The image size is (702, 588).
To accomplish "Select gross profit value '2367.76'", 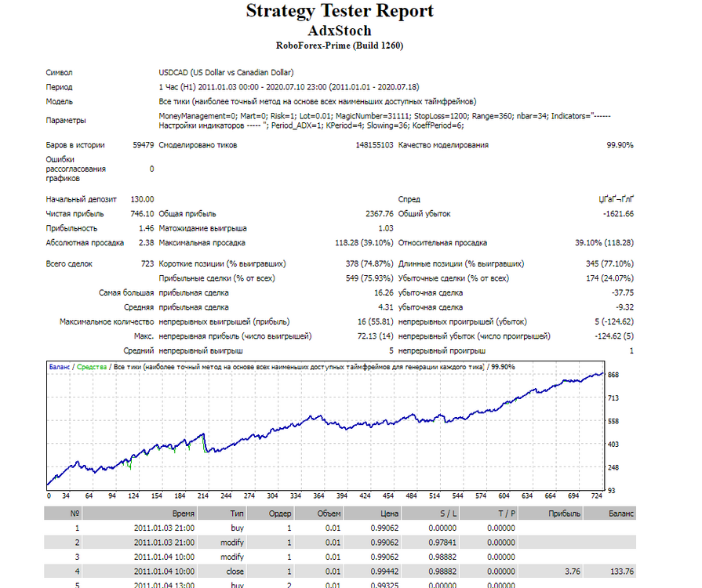I will tap(379, 214).
